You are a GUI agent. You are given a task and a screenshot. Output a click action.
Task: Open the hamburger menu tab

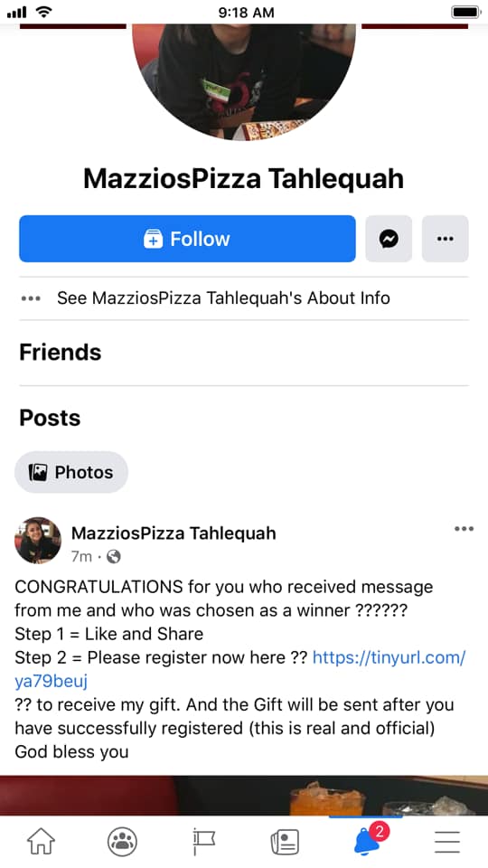[x=447, y=842]
